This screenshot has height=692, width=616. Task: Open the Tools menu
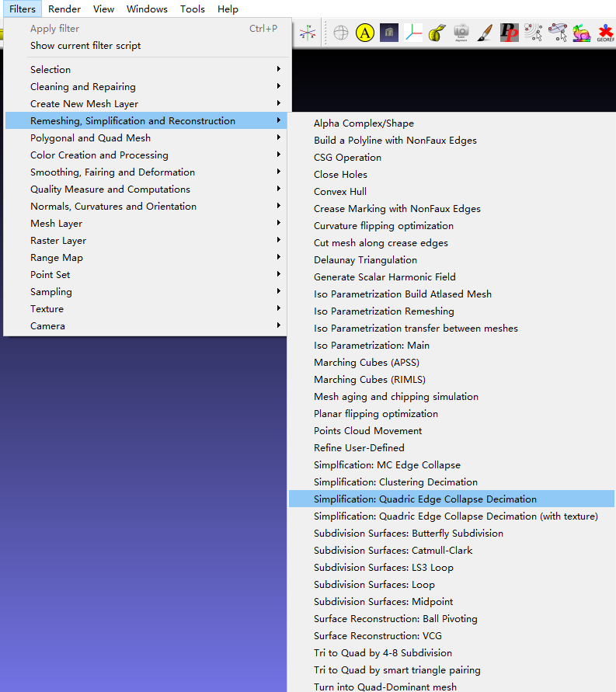(193, 9)
